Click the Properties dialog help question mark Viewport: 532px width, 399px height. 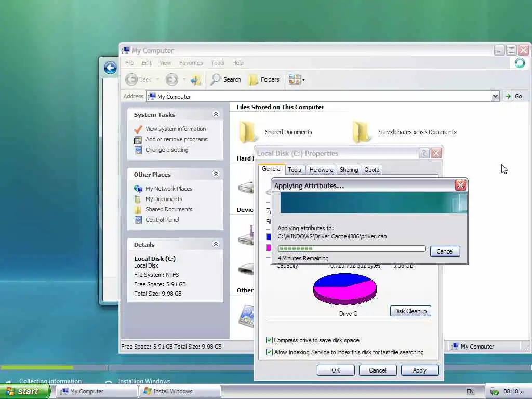424,153
